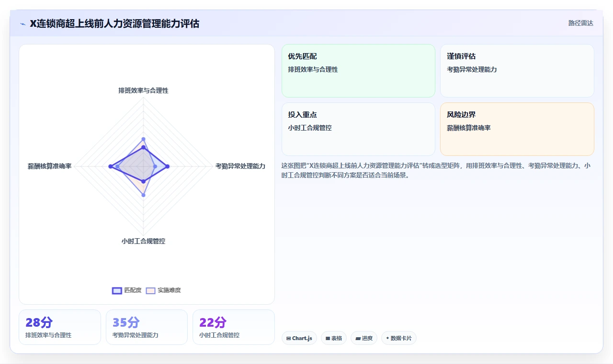Click the 匹配度 legend color box

pos(117,291)
